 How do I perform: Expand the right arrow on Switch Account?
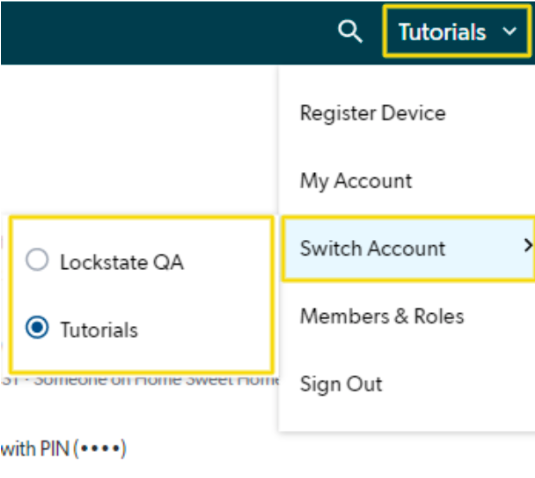point(528,245)
